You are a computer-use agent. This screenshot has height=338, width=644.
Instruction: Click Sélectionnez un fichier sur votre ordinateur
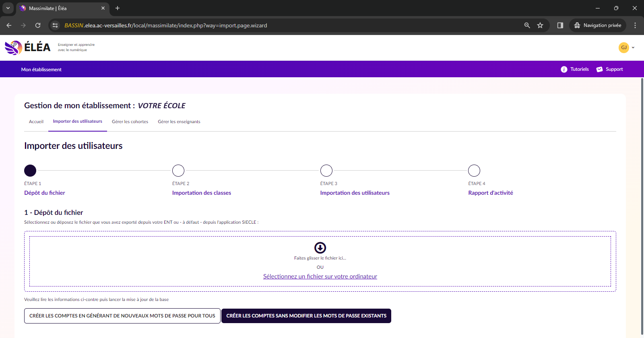(320, 276)
